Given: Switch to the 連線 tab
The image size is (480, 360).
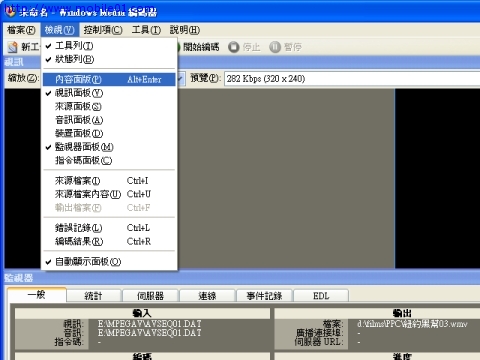Looking at the screenshot, I should click(x=207, y=296).
